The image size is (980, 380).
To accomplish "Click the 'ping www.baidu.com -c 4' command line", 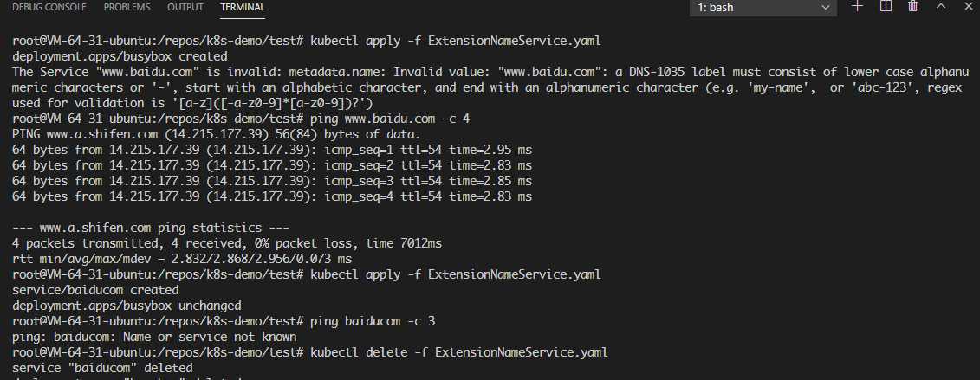I will 390,119.
